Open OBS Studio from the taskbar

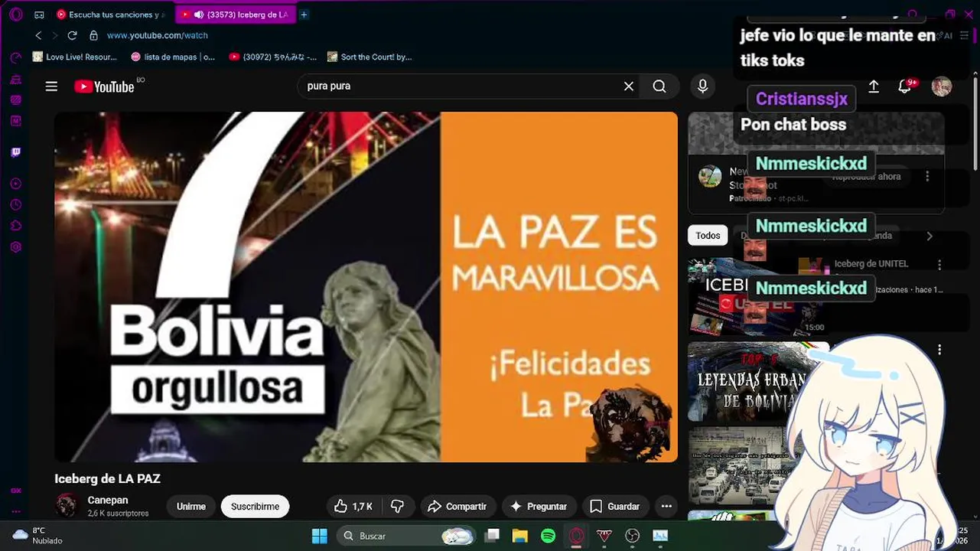(632, 536)
